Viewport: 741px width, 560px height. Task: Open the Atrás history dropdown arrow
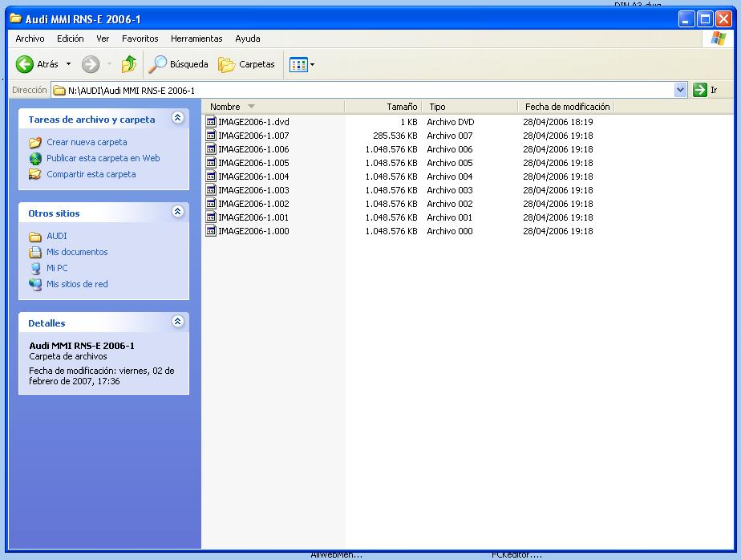(x=68, y=64)
